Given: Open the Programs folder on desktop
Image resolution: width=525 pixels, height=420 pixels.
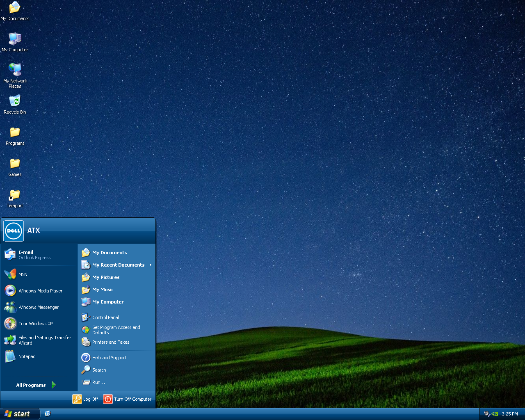Looking at the screenshot, I should pyautogui.click(x=15, y=136).
